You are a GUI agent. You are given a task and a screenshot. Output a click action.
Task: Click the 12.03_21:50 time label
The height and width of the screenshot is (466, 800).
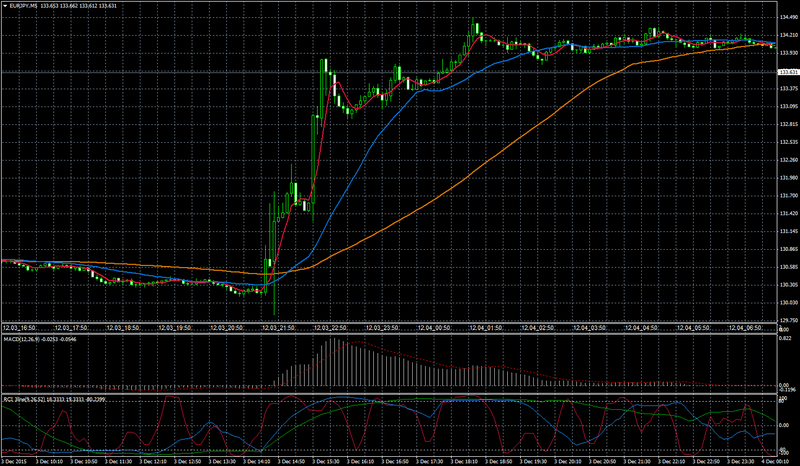pyautogui.click(x=278, y=328)
